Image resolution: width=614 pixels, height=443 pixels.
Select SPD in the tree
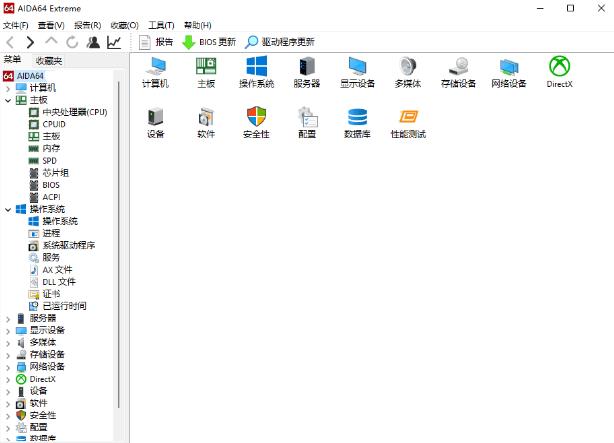coord(43,161)
